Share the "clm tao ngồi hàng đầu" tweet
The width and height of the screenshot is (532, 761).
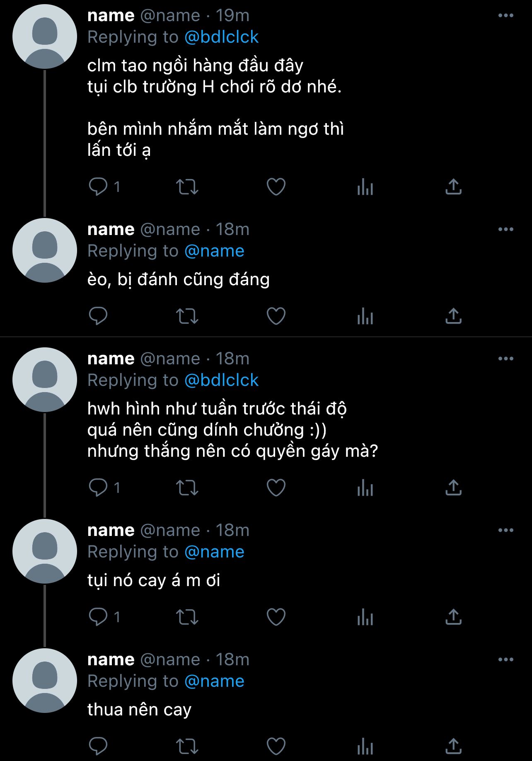(453, 187)
